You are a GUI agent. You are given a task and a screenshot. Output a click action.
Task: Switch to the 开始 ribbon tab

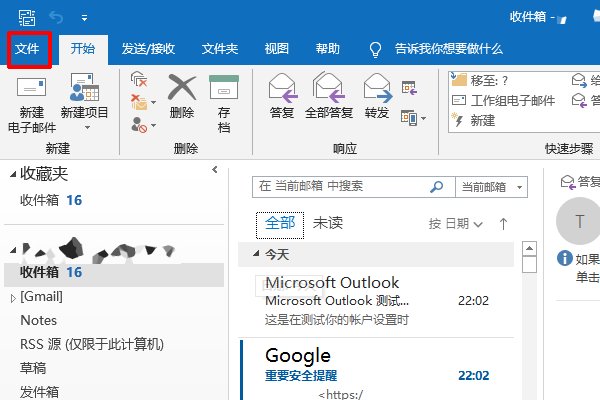click(83, 49)
